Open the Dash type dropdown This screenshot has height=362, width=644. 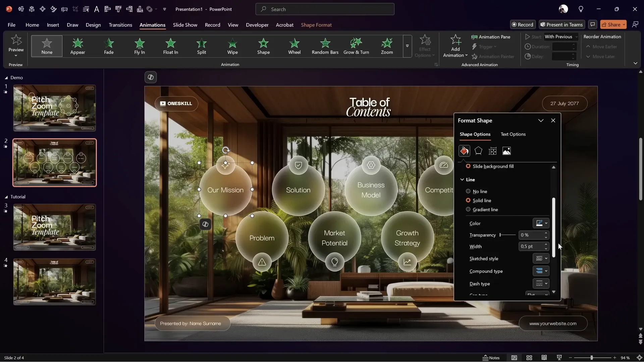[541, 284]
